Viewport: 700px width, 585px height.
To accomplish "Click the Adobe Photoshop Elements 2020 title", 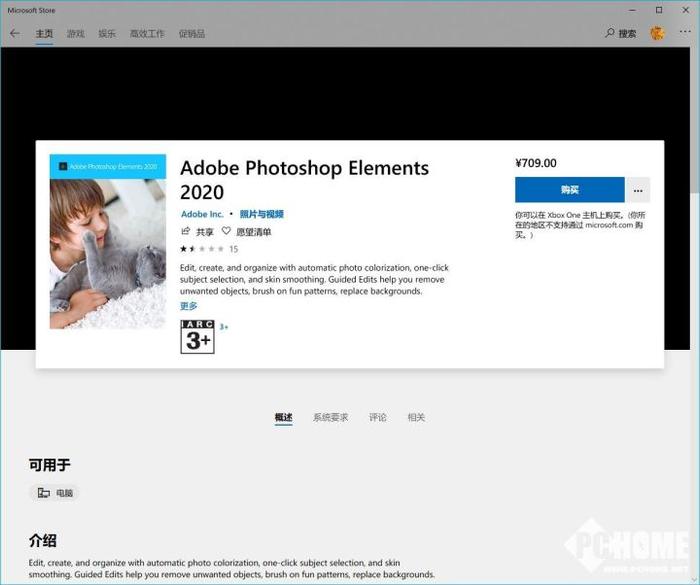I will [x=304, y=180].
